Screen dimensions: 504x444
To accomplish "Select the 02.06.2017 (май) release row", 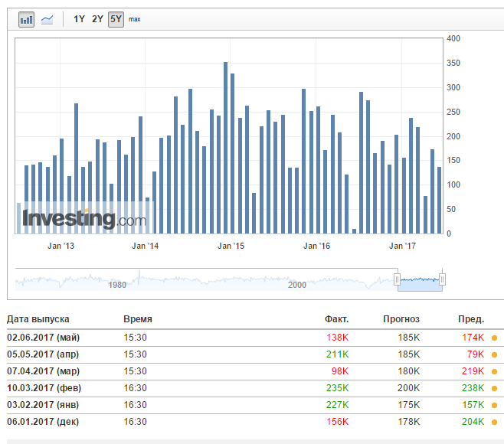I will click(252, 338).
